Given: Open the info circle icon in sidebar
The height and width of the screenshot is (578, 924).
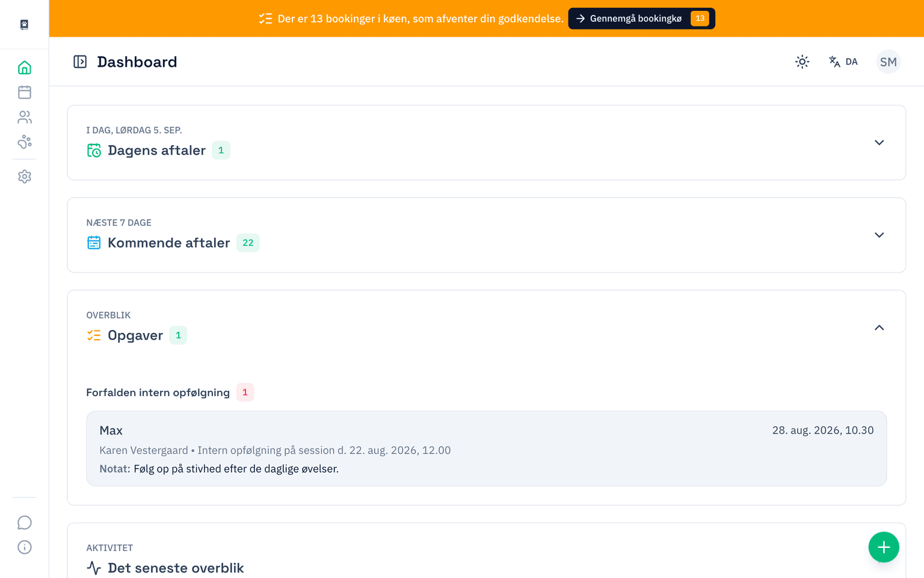Looking at the screenshot, I should pos(25,547).
